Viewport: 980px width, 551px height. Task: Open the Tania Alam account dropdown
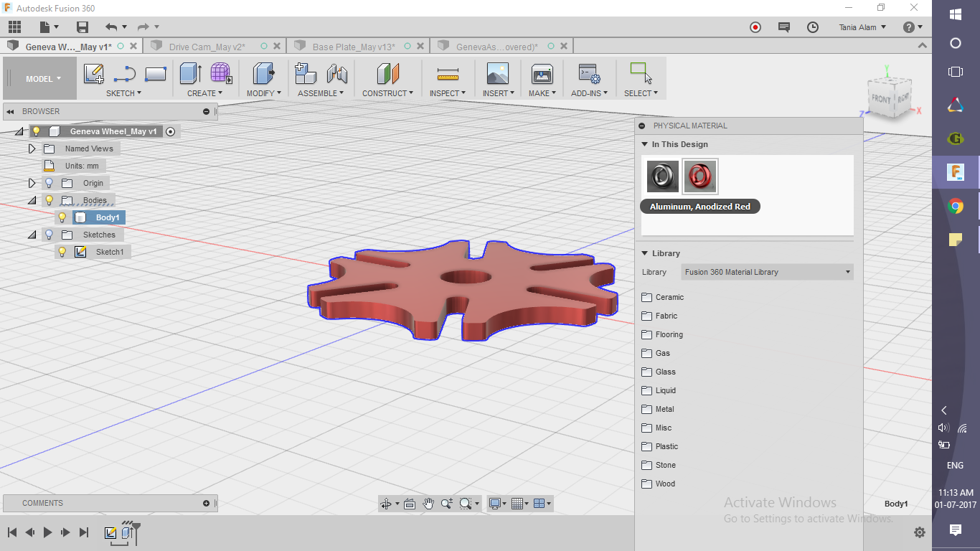(x=862, y=27)
